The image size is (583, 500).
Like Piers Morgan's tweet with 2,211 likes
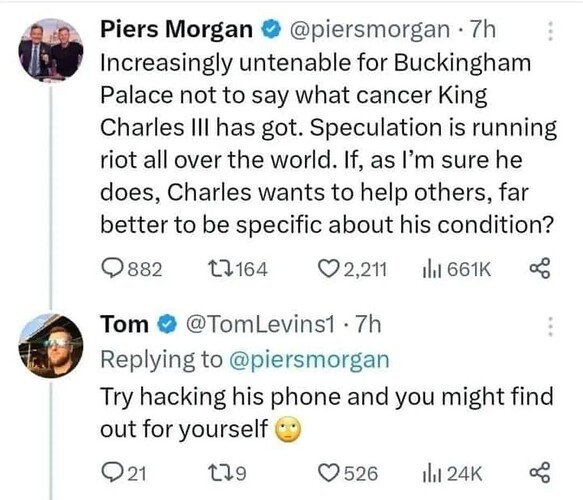tap(329, 268)
